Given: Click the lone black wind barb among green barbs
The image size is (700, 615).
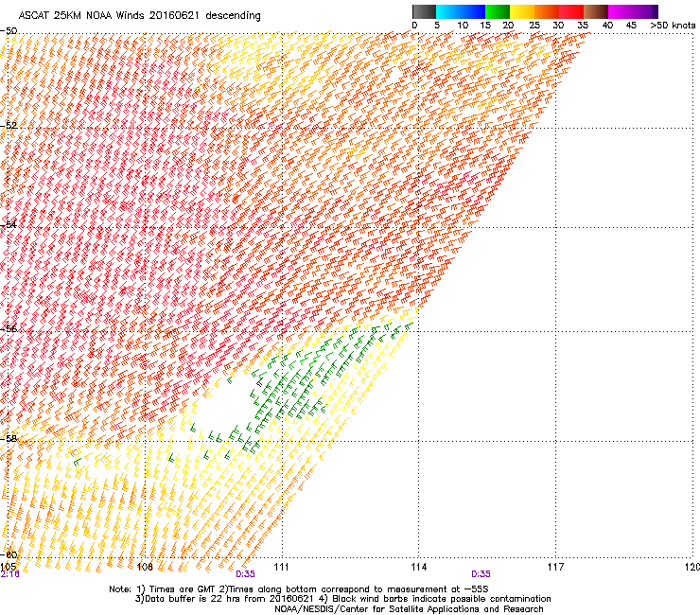Looking at the screenshot, I should click(260, 382).
